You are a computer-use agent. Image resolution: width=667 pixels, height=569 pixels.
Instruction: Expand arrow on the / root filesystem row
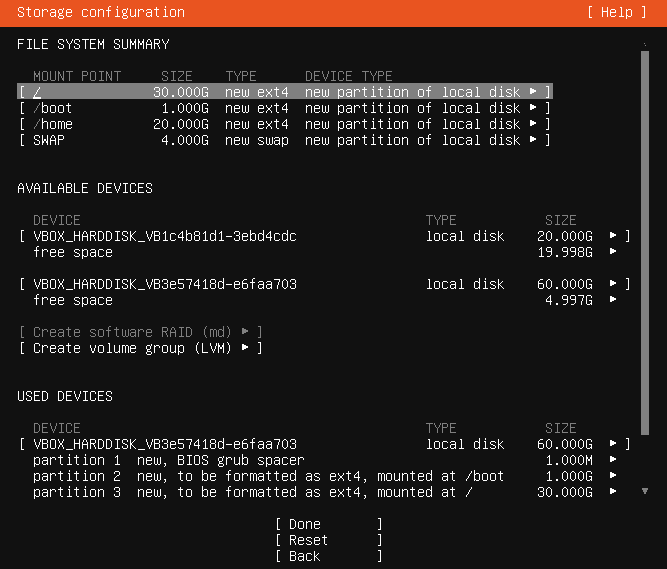click(x=533, y=91)
